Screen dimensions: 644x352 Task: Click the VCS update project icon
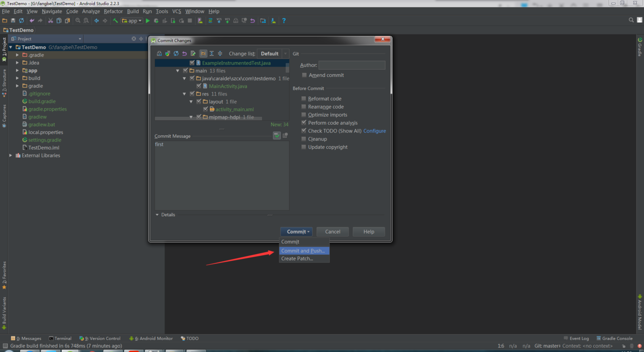(219, 21)
